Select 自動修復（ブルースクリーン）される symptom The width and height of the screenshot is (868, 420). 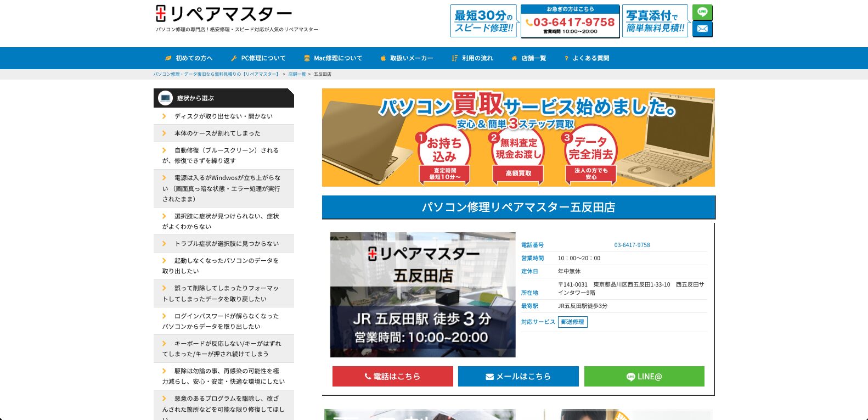(224, 155)
